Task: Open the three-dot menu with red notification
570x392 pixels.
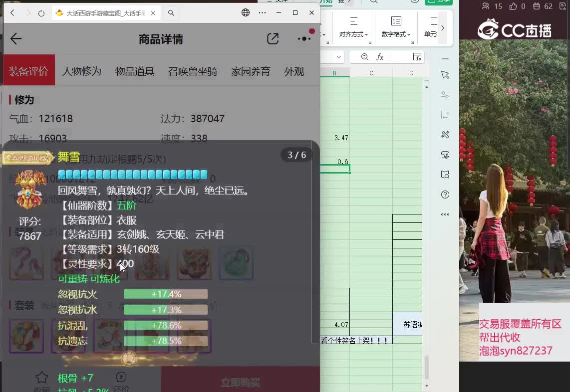Action: 304,39
